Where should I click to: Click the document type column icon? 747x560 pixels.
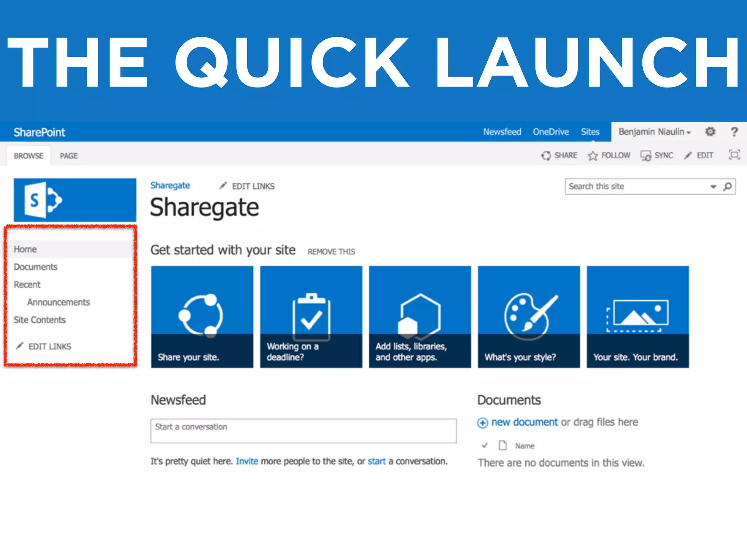click(503, 445)
